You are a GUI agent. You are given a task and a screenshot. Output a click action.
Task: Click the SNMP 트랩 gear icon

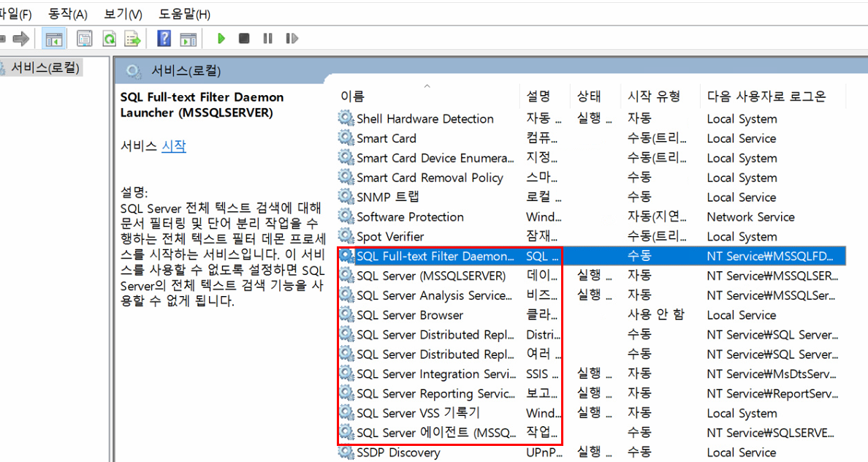(x=346, y=197)
